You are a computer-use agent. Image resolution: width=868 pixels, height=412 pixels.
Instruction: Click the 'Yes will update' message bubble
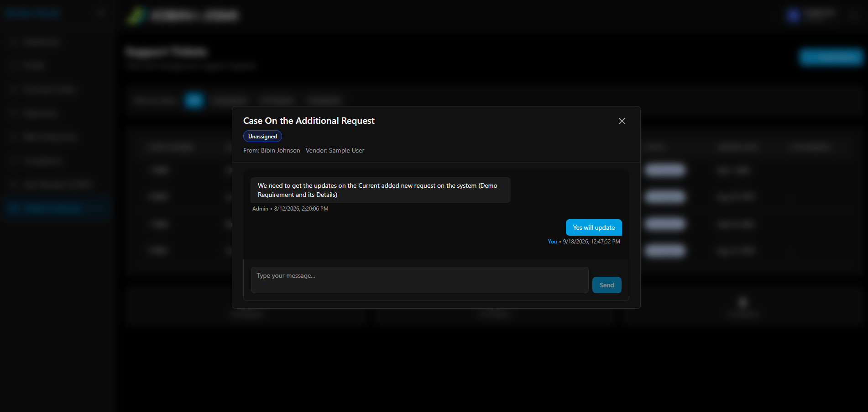[594, 227]
